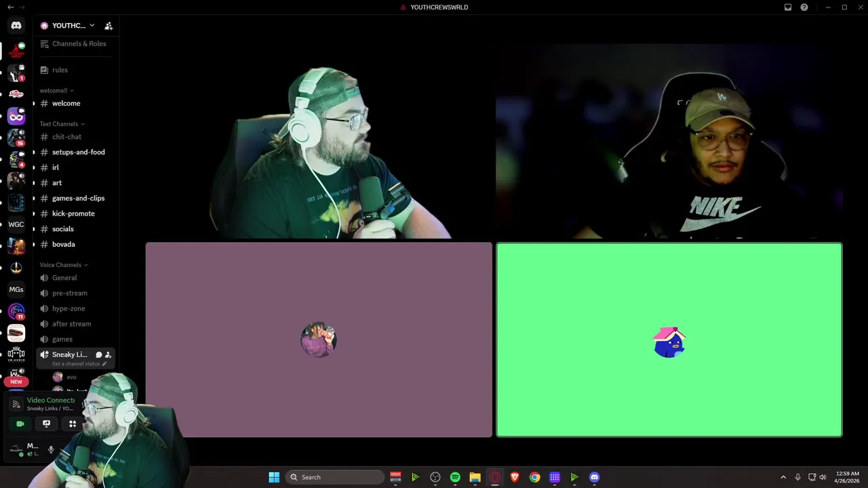The height and width of the screenshot is (488, 868).
Task: Open the Activities launcher button
Action: pyautogui.click(x=73, y=424)
